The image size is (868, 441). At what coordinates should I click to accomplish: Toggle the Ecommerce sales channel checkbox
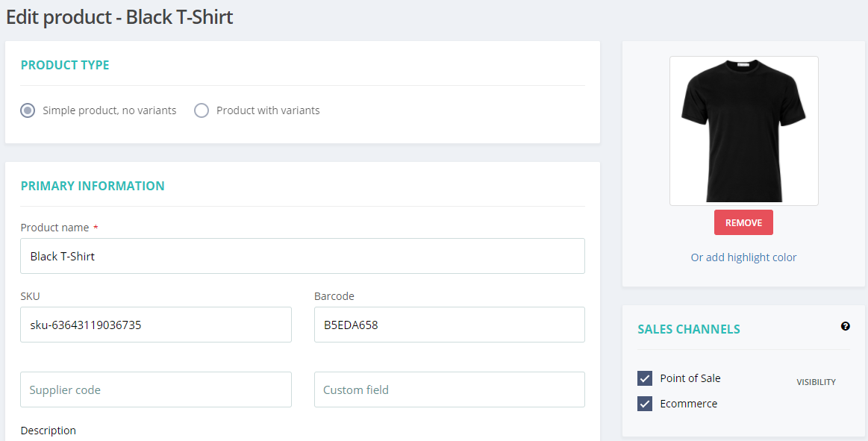click(x=645, y=404)
